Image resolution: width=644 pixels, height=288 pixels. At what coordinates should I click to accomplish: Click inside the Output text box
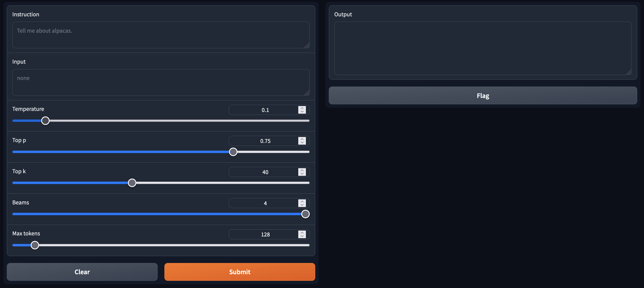pos(483,48)
